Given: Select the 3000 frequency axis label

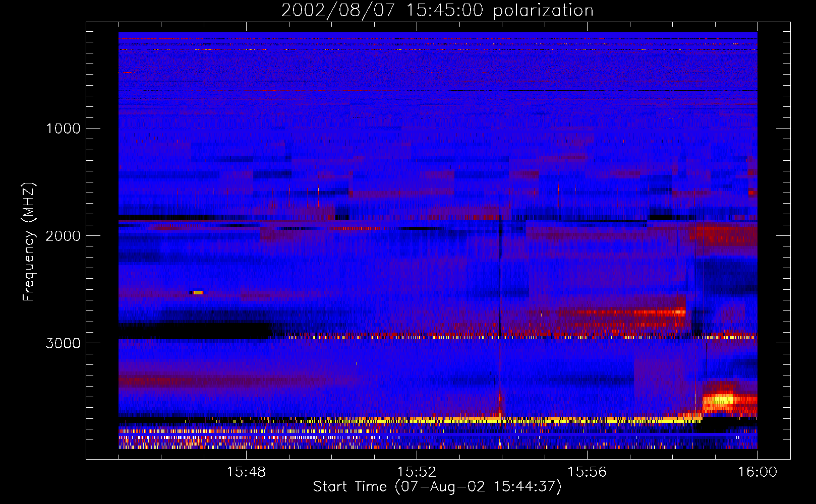Looking at the screenshot, I should click(63, 343).
